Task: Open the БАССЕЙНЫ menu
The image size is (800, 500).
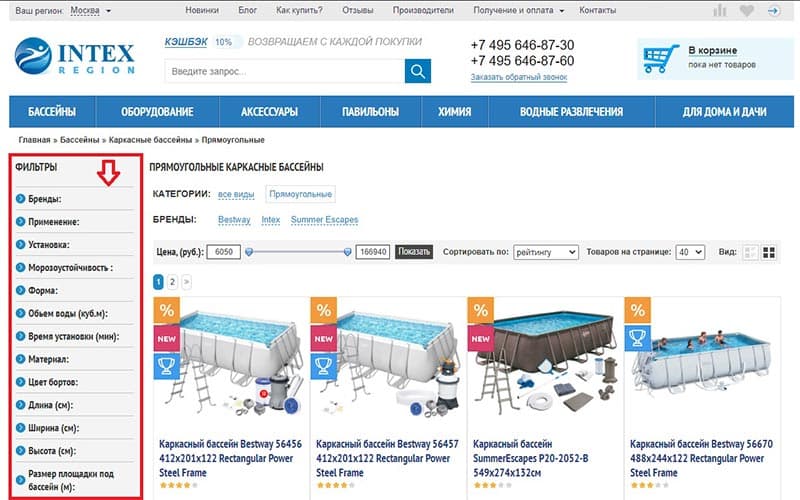Action: tap(52, 112)
